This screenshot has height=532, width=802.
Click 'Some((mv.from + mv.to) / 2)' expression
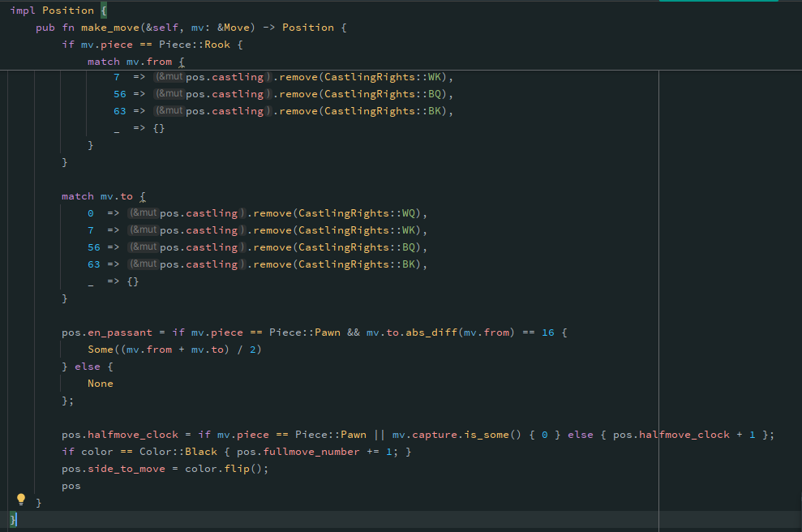click(x=174, y=350)
